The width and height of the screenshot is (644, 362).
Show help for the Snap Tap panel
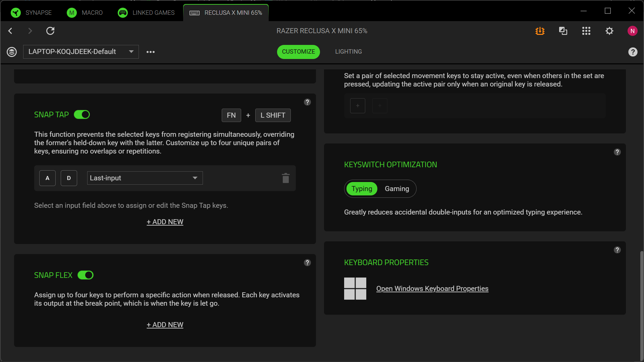point(307,102)
